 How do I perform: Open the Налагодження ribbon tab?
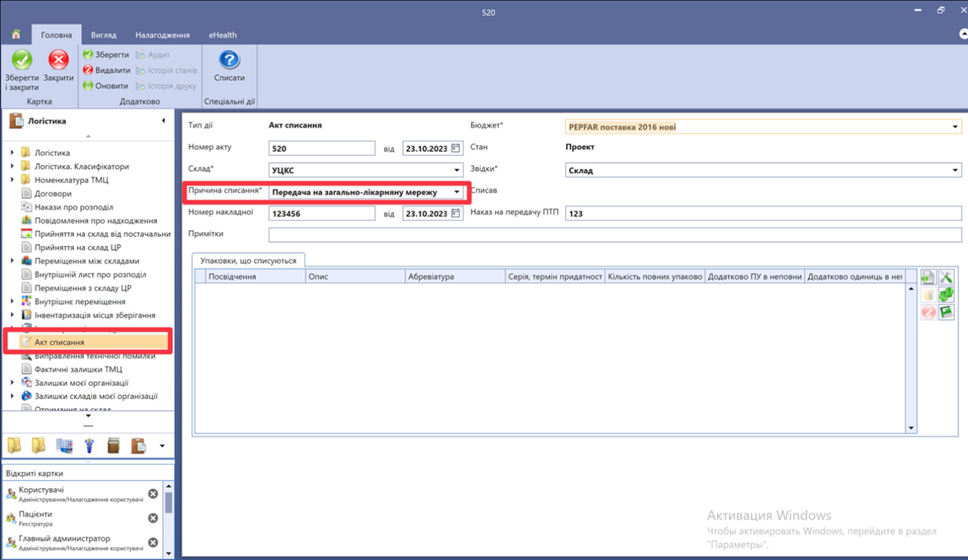pos(162,35)
